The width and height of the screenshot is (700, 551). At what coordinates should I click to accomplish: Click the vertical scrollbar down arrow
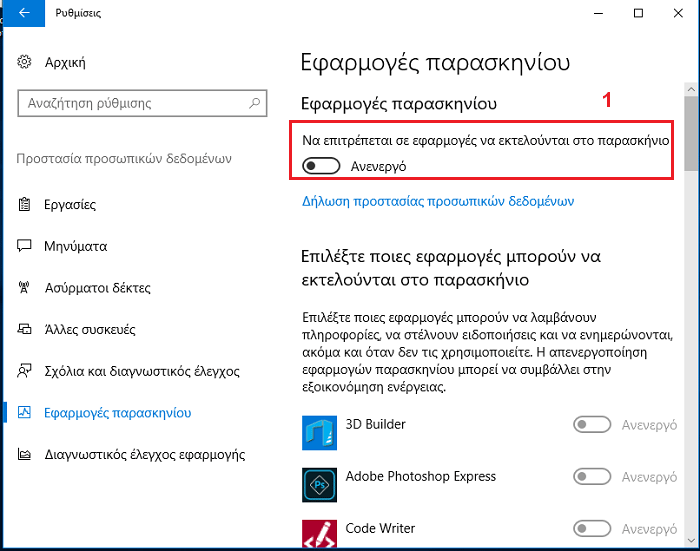point(692,540)
